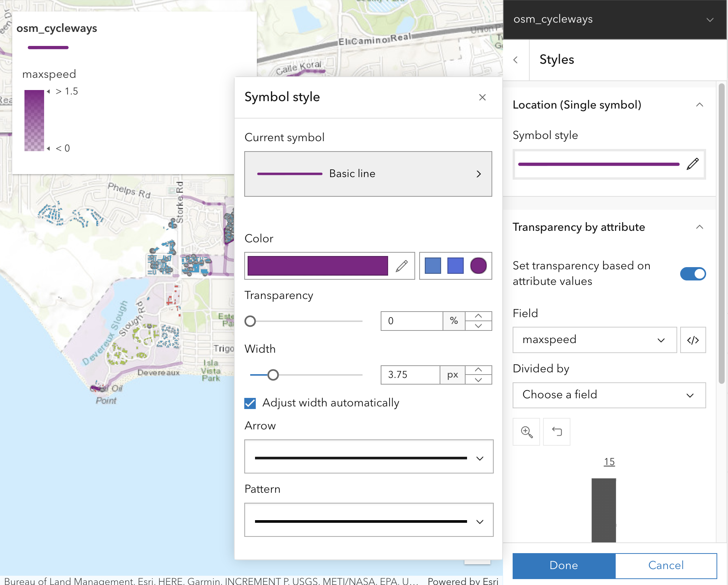Click the Width value input field

tap(410, 375)
